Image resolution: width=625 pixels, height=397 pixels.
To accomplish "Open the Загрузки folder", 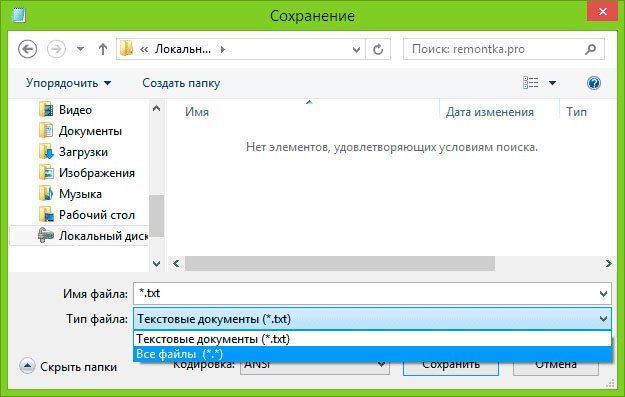I will tap(83, 152).
